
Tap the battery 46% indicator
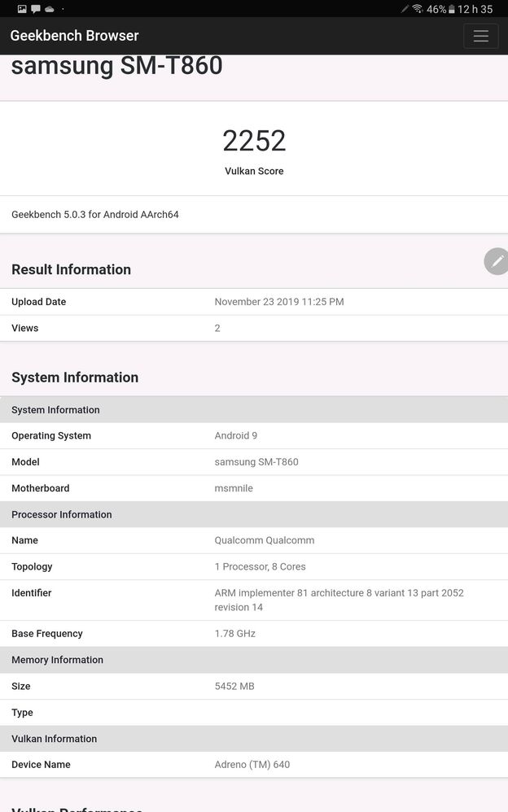tap(440, 9)
